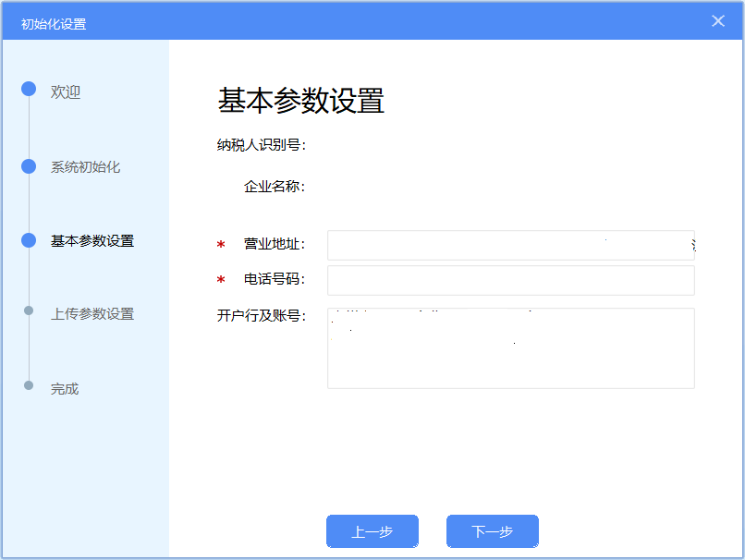Image resolution: width=745 pixels, height=560 pixels.
Task: Select the 基本参数设置 sidebar label
Action: [x=92, y=241]
